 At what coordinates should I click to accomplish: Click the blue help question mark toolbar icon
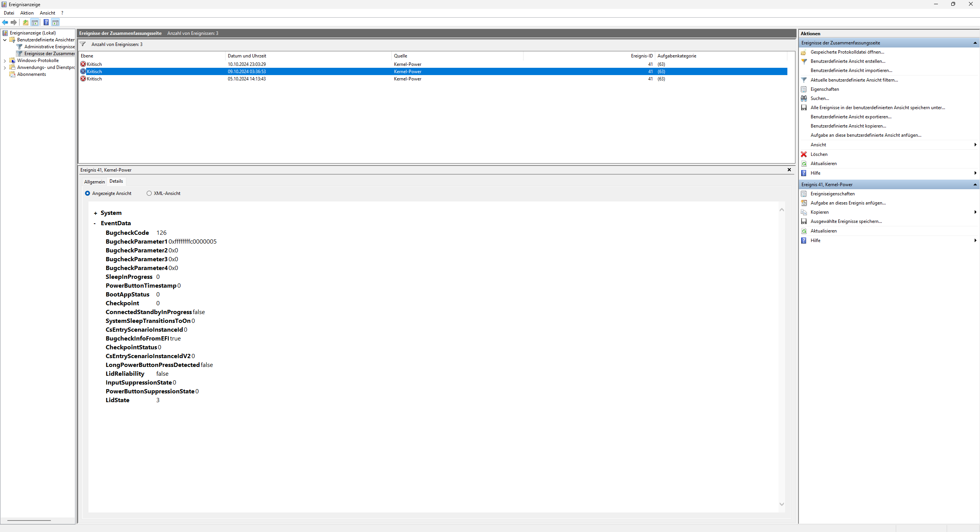coord(46,22)
